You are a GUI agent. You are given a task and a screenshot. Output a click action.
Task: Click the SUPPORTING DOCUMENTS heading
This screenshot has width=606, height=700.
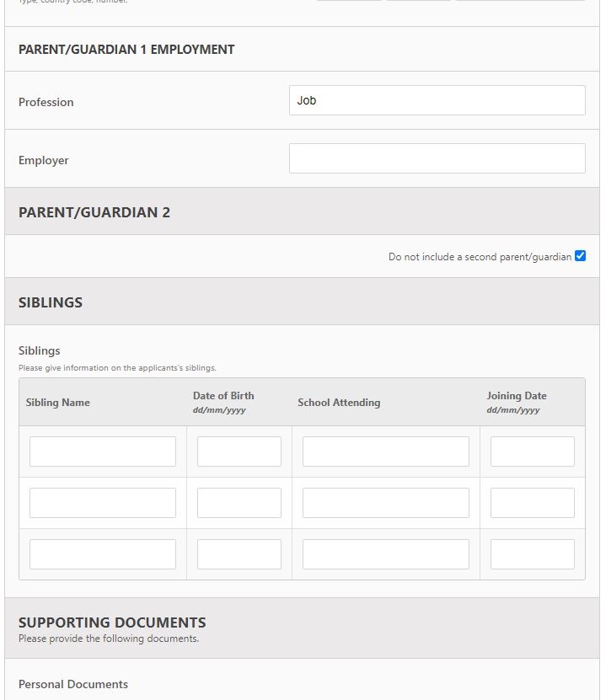point(112,623)
